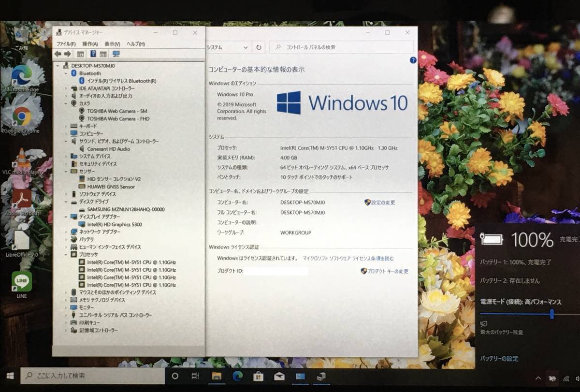Expand the ネットワーク アダプター category
The height and width of the screenshot is (392, 580).
(66, 232)
